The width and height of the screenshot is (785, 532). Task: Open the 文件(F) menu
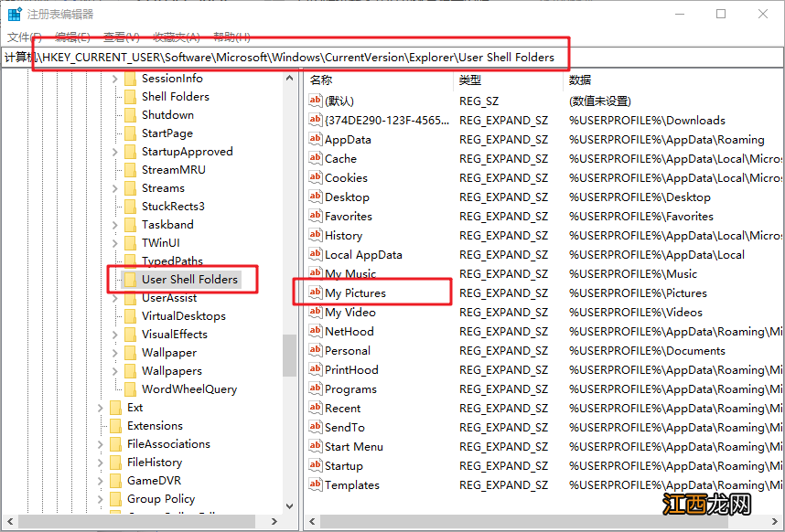coord(25,37)
